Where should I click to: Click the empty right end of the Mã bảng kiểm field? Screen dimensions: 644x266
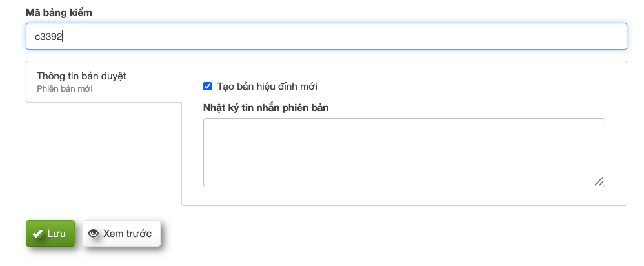581,37
